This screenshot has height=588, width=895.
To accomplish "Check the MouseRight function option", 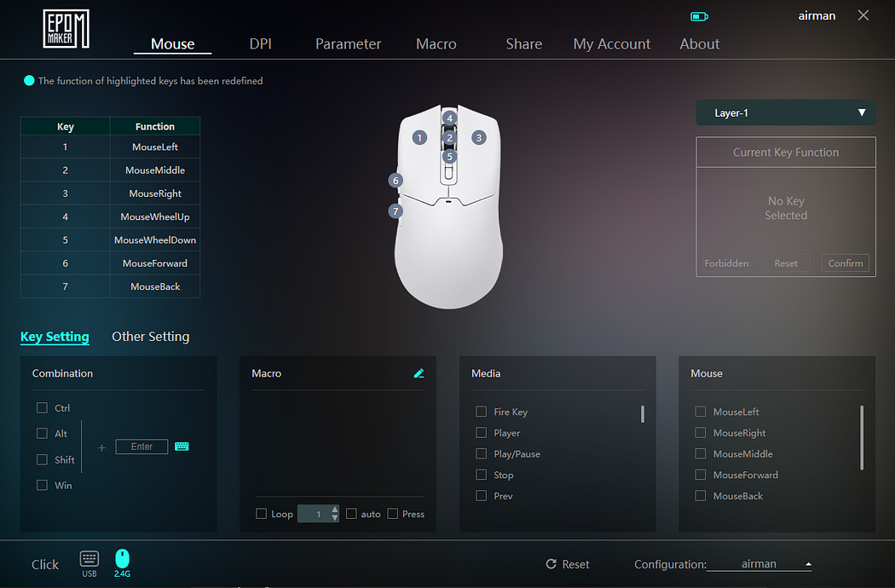I will point(701,433).
